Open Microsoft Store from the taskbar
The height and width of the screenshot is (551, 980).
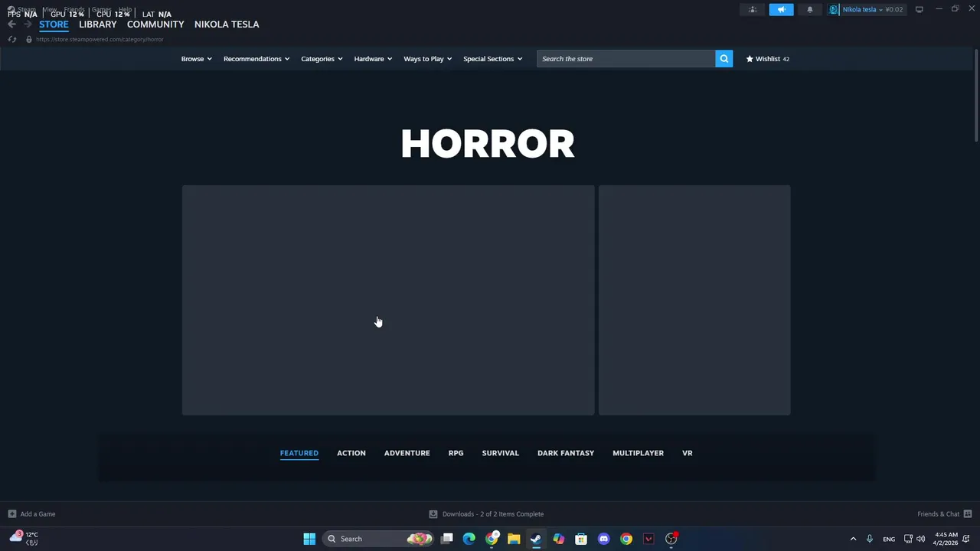tap(581, 539)
